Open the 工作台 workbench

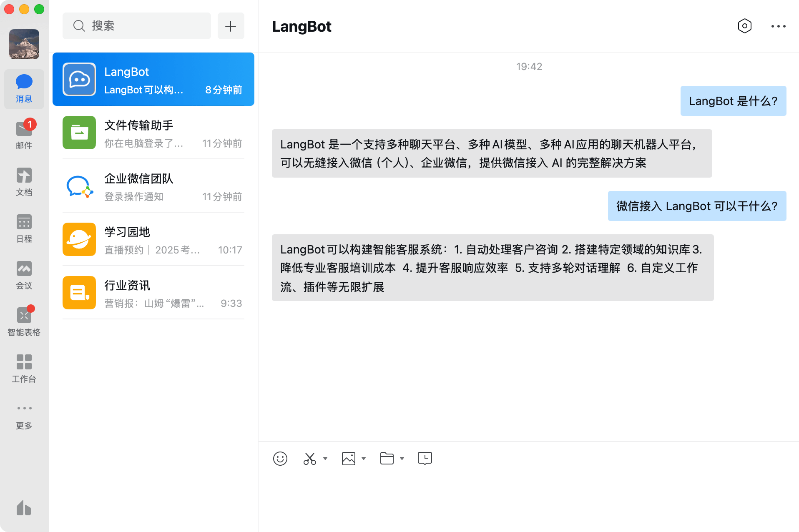[x=24, y=369]
